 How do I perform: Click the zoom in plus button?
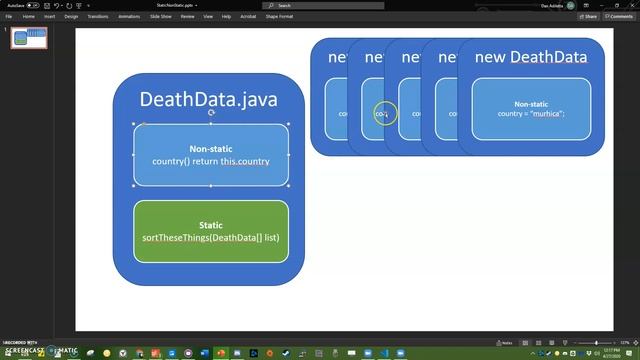point(614,343)
